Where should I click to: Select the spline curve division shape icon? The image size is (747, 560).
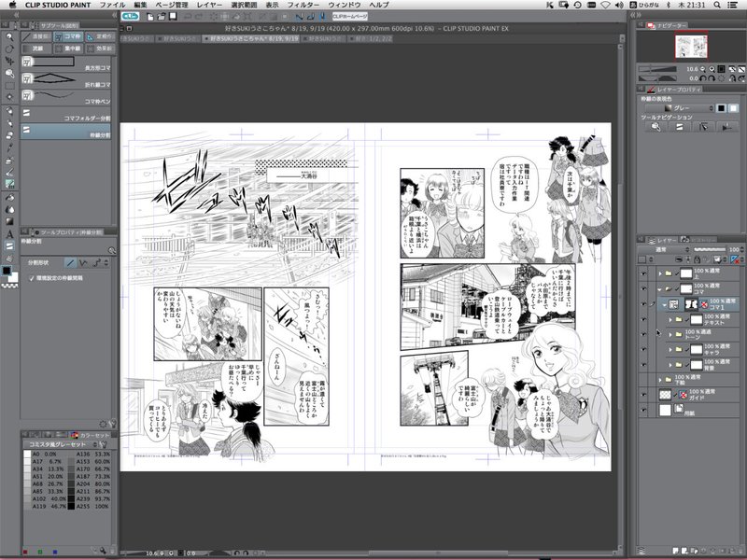(x=97, y=262)
